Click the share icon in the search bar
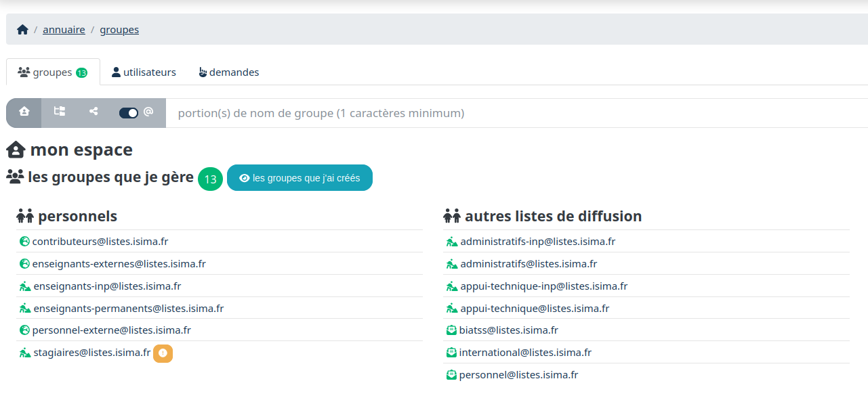This screenshot has height=400, width=868. (94, 112)
